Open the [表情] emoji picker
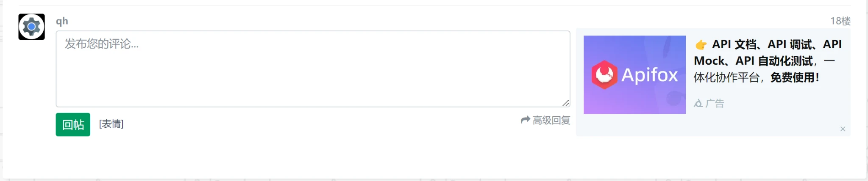868x181 pixels. click(x=111, y=124)
